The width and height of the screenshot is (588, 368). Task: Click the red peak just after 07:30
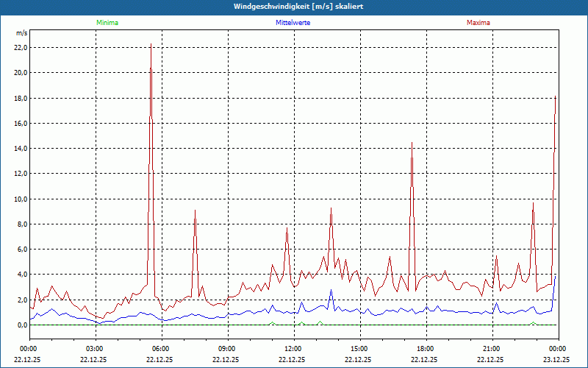tap(195, 211)
